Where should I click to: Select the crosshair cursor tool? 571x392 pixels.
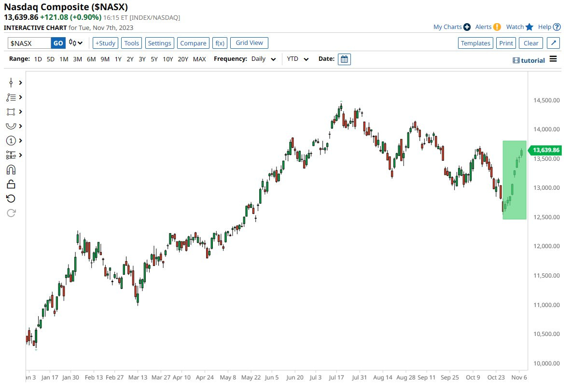click(11, 83)
